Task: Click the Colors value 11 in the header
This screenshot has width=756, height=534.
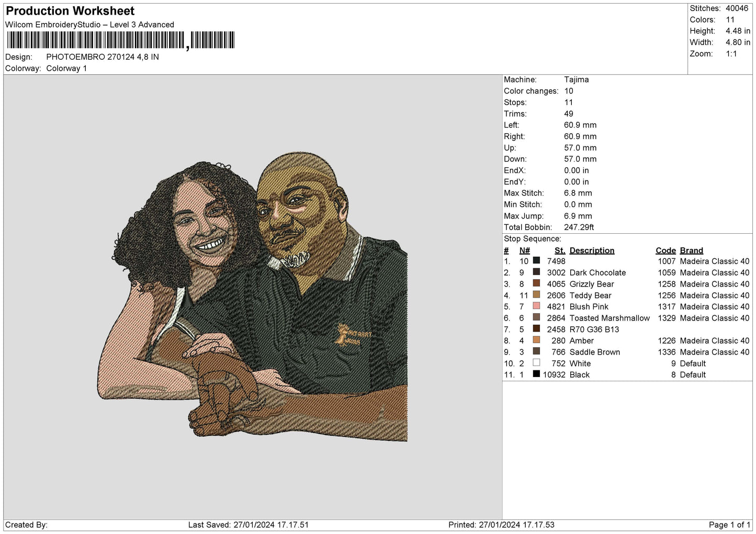Action: coord(730,20)
